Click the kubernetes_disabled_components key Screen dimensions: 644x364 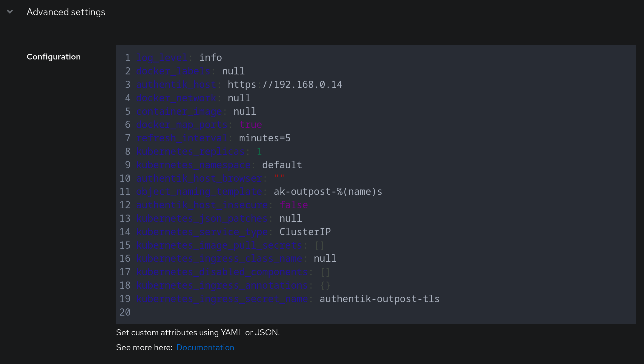click(222, 272)
